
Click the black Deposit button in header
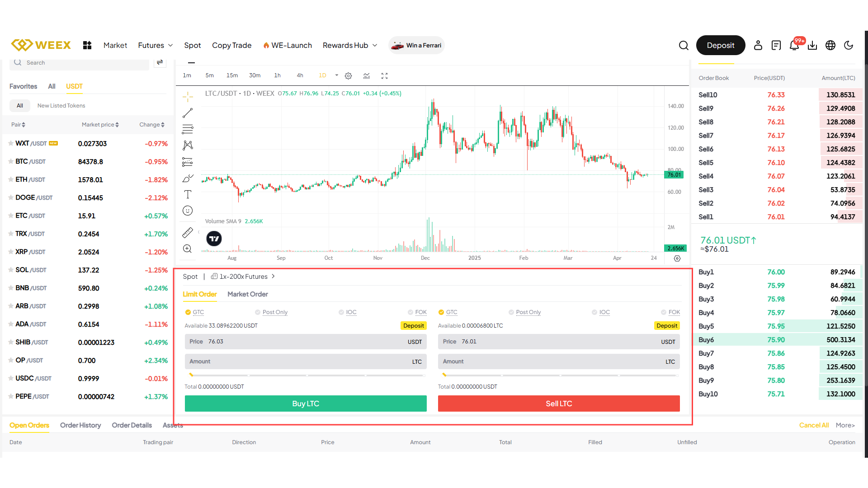(721, 45)
